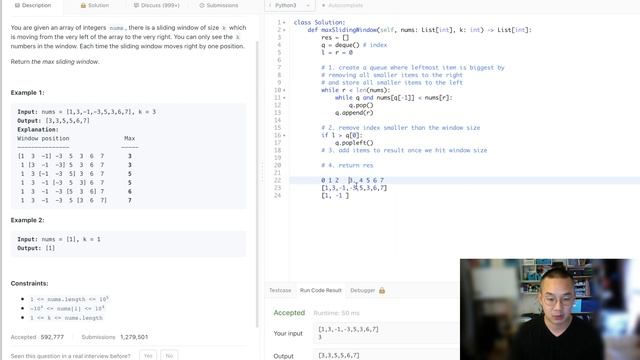Click the webcam video overlay
Viewport: 640px width, 360px height.
click(x=549, y=309)
